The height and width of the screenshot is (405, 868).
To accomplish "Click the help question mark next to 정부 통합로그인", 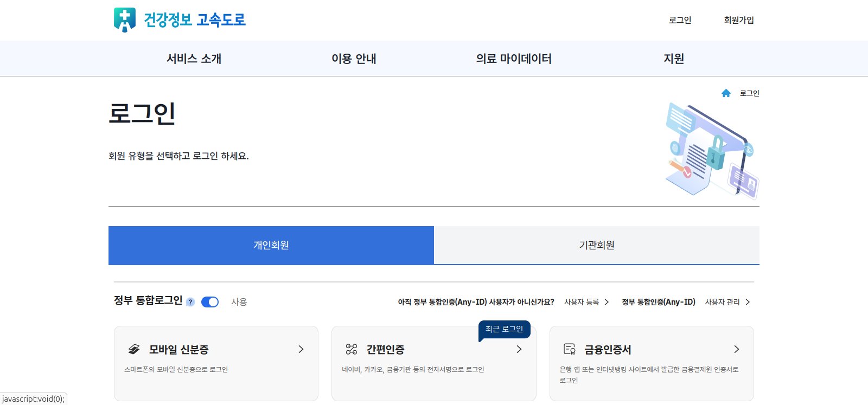I will [190, 302].
